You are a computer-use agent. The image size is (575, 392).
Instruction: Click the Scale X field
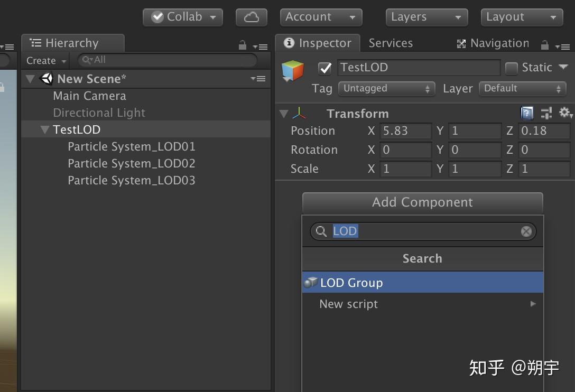click(x=405, y=169)
